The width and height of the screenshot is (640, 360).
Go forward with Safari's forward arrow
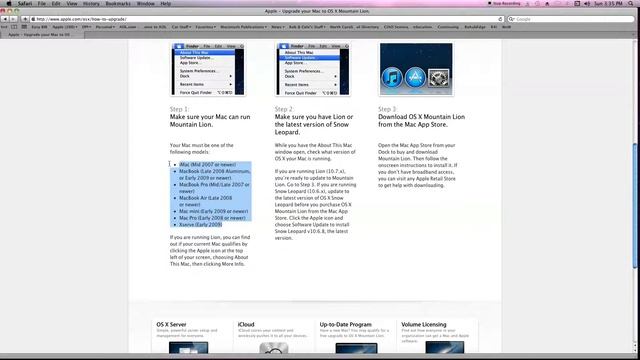13,19
